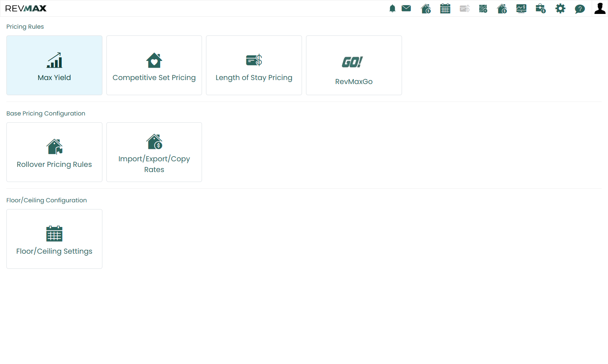Open the Import/Export/Copy Rates tile
608x364 pixels.
154,152
